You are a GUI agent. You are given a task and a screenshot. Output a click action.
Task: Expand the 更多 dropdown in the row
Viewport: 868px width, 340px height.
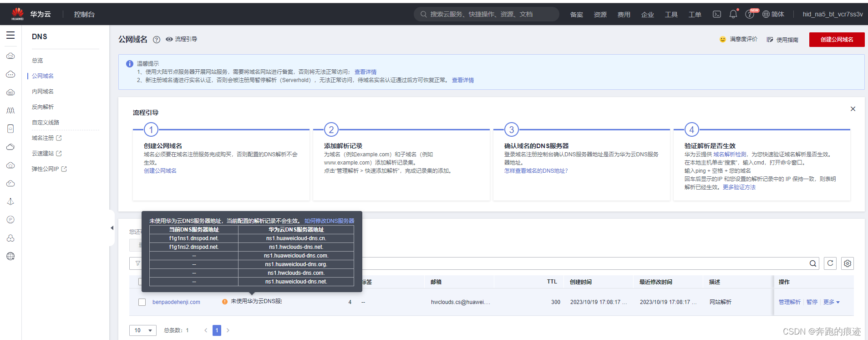tap(831, 302)
